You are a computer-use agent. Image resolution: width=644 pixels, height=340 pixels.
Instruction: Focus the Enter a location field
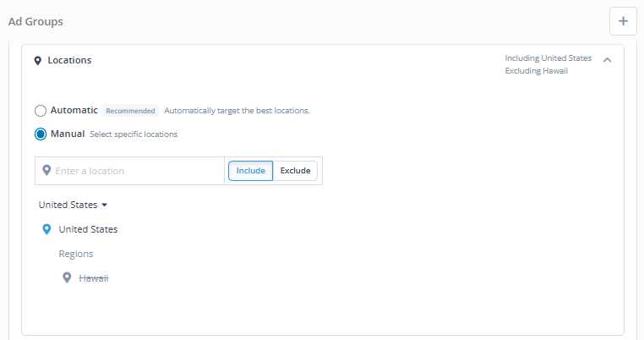pos(130,171)
